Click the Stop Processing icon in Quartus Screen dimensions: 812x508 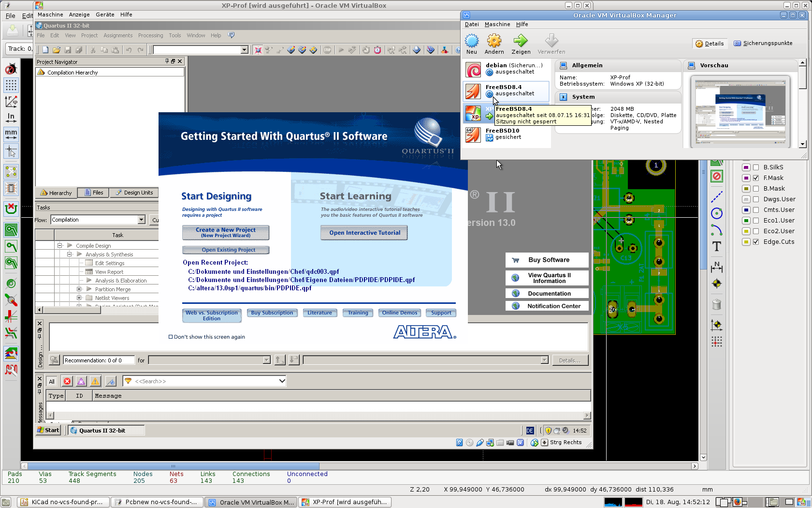(x=328, y=50)
